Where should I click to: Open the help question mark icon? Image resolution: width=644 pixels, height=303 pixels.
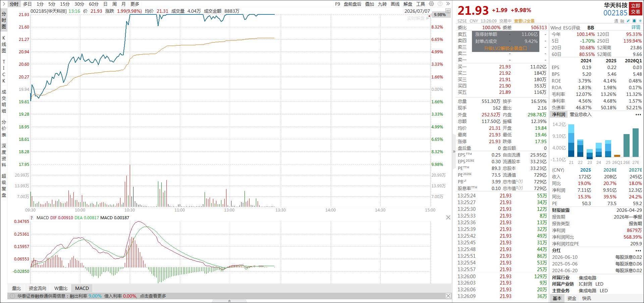440,4
